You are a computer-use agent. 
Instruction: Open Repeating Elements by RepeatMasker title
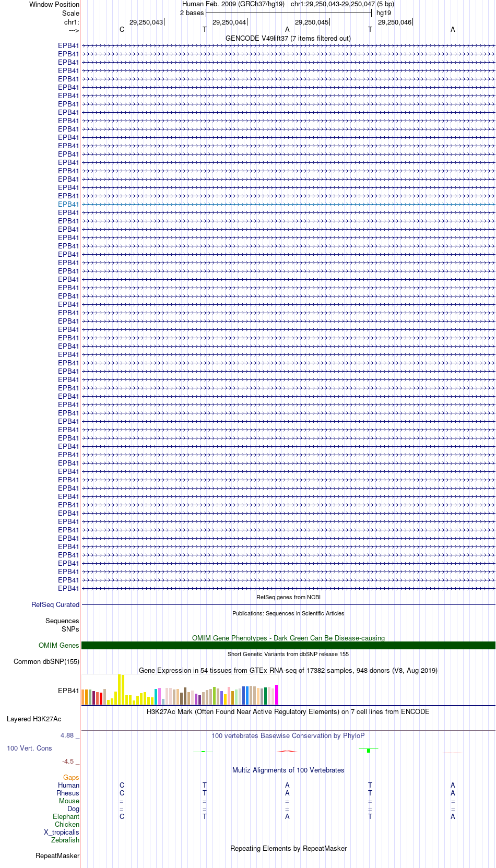288,849
